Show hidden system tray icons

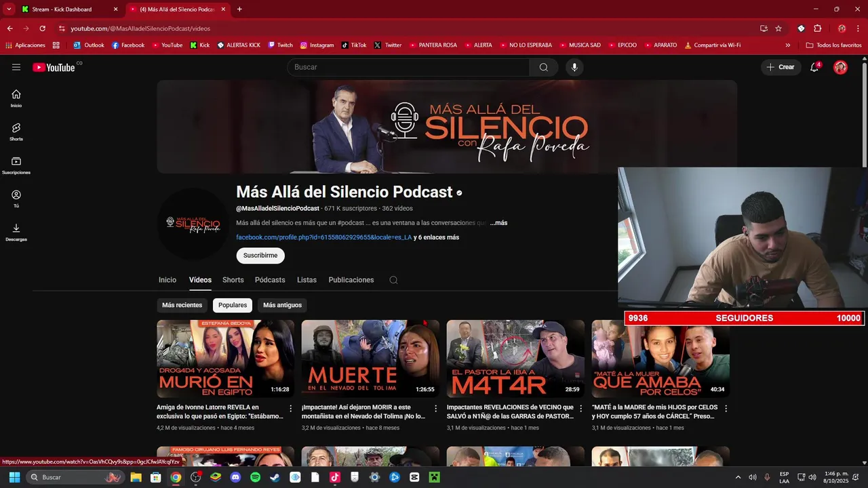coord(738,477)
